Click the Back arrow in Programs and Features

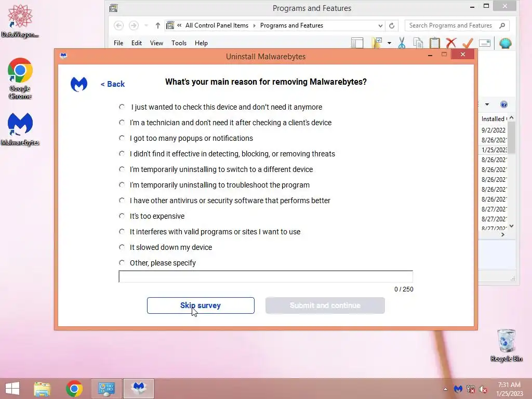(x=118, y=25)
